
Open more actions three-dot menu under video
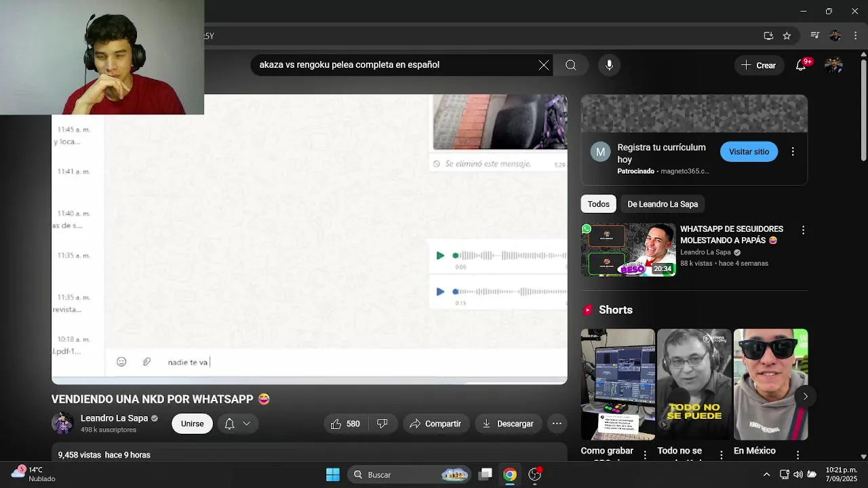click(557, 424)
